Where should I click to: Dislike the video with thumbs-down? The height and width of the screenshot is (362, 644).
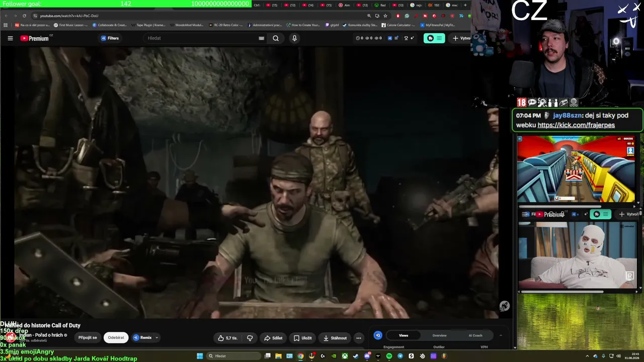[x=250, y=338]
